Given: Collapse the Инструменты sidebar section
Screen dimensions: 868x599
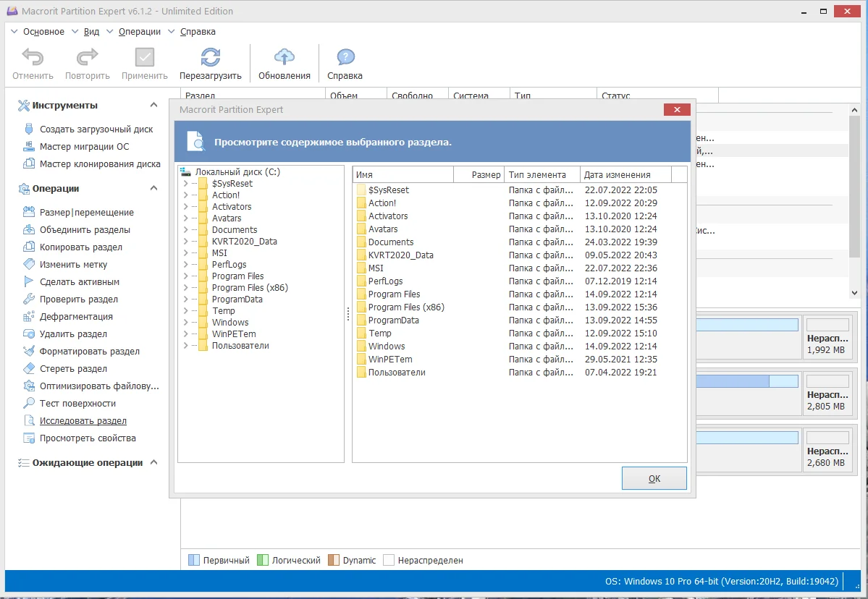Looking at the screenshot, I should (x=154, y=104).
